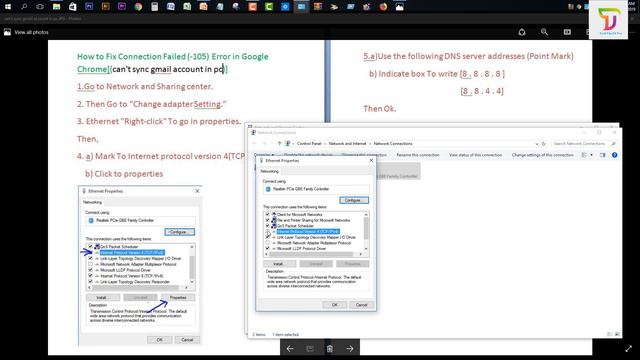This screenshot has width=640, height=360.
Task: Delete the photo with trash icon
Action: tap(330, 349)
